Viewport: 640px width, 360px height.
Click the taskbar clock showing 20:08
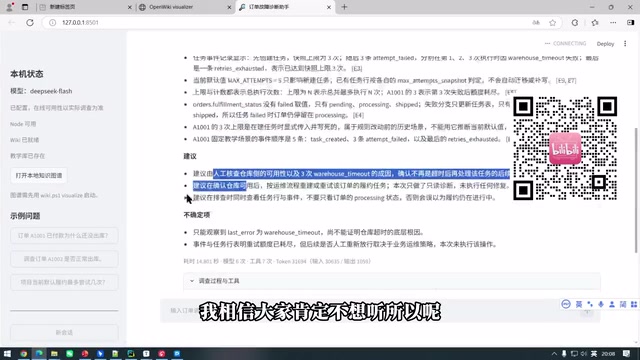608,354
